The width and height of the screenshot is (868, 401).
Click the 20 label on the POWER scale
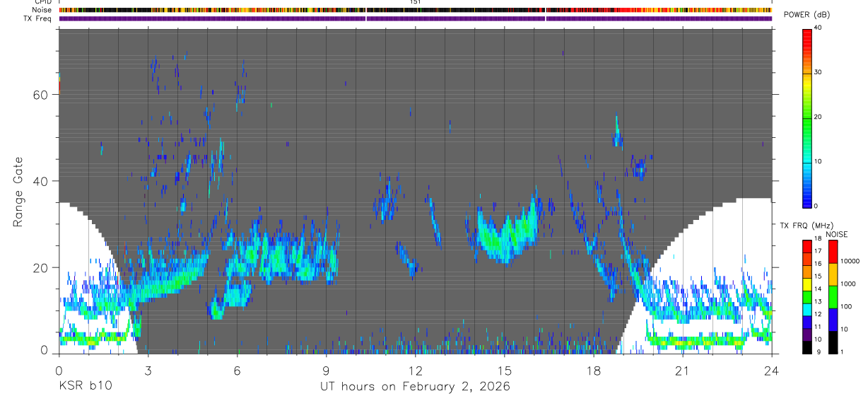817,117
